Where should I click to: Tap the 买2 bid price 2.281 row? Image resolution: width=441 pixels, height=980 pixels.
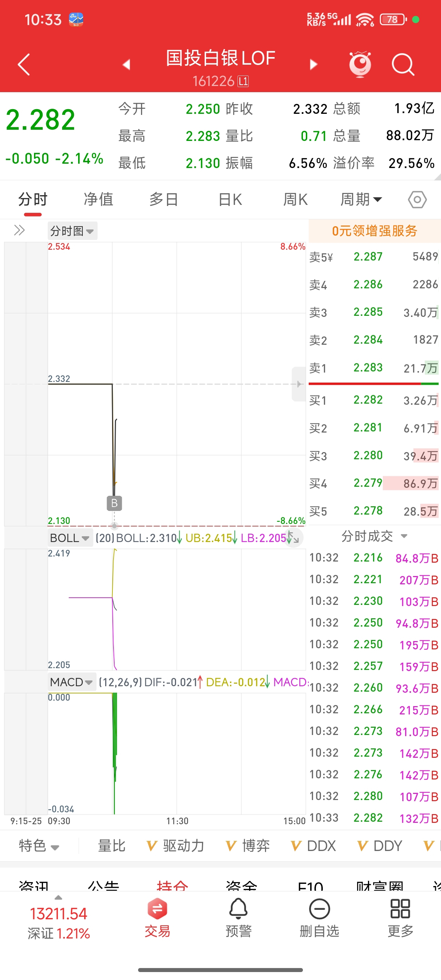click(x=374, y=427)
